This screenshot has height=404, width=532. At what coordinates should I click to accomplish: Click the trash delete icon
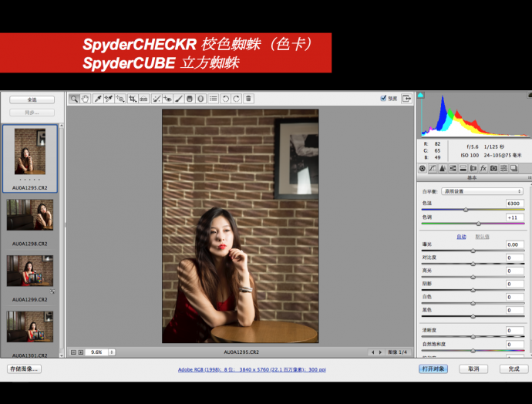click(248, 99)
